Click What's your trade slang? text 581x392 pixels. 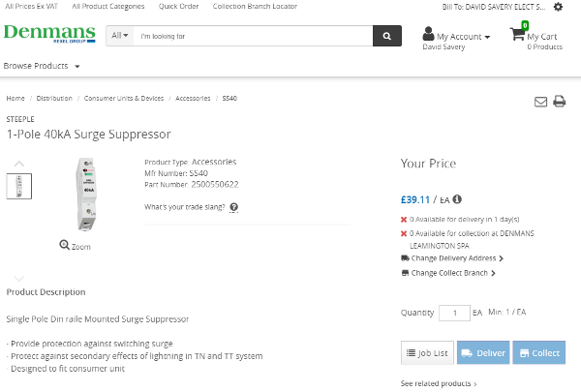tap(185, 207)
